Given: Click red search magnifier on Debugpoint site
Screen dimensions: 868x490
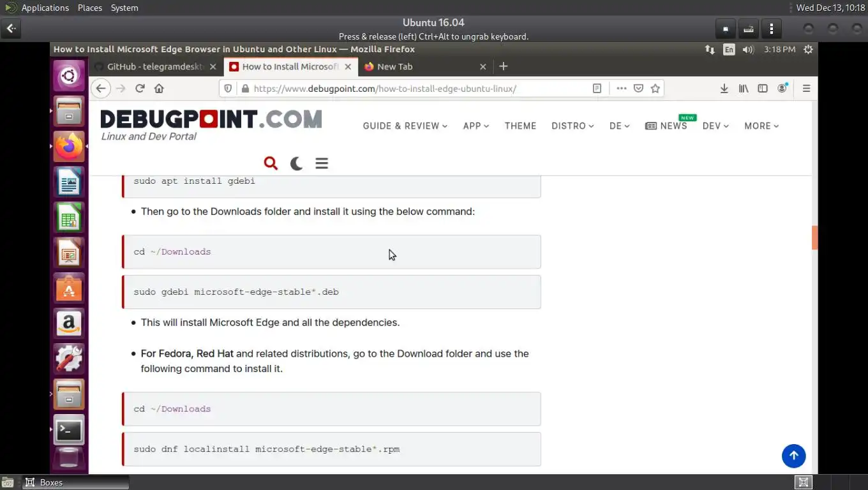Looking at the screenshot, I should (271, 163).
